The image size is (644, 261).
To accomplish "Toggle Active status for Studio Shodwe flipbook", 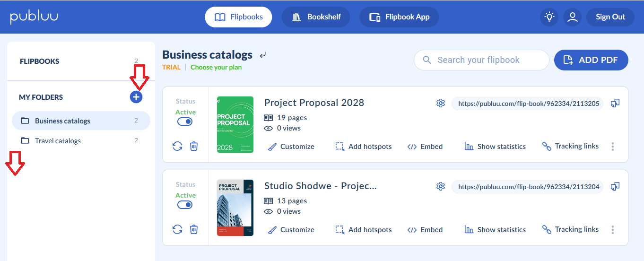I will point(185,205).
